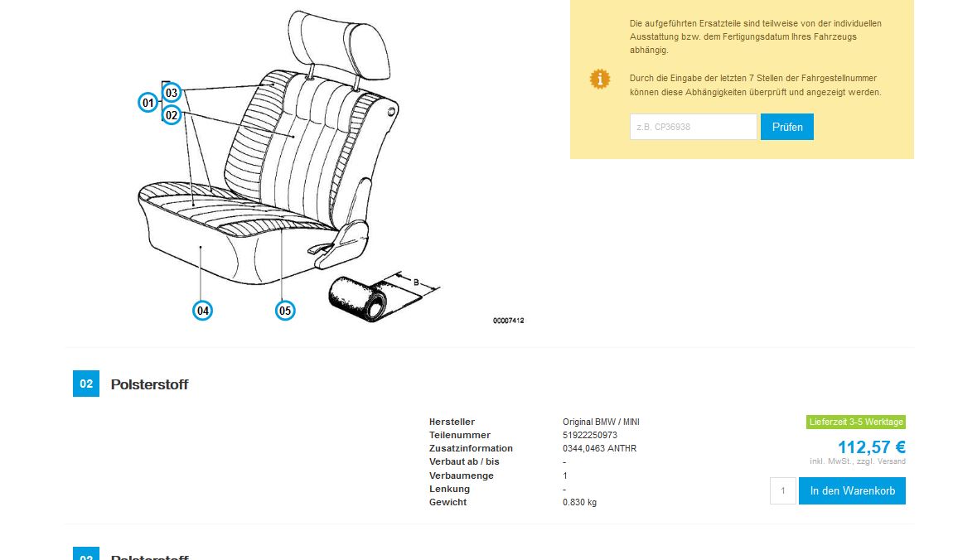The height and width of the screenshot is (560, 953).
Task: Click diagram marker 01 on seat drawing
Action: click(x=148, y=103)
